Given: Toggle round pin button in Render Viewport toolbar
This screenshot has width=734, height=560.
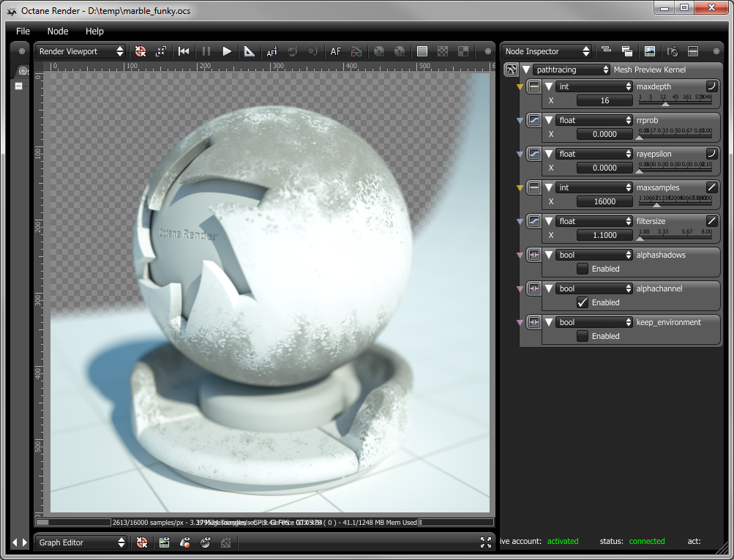Looking at the screenshot, I should pyautogui.click(x=488, y=51).
